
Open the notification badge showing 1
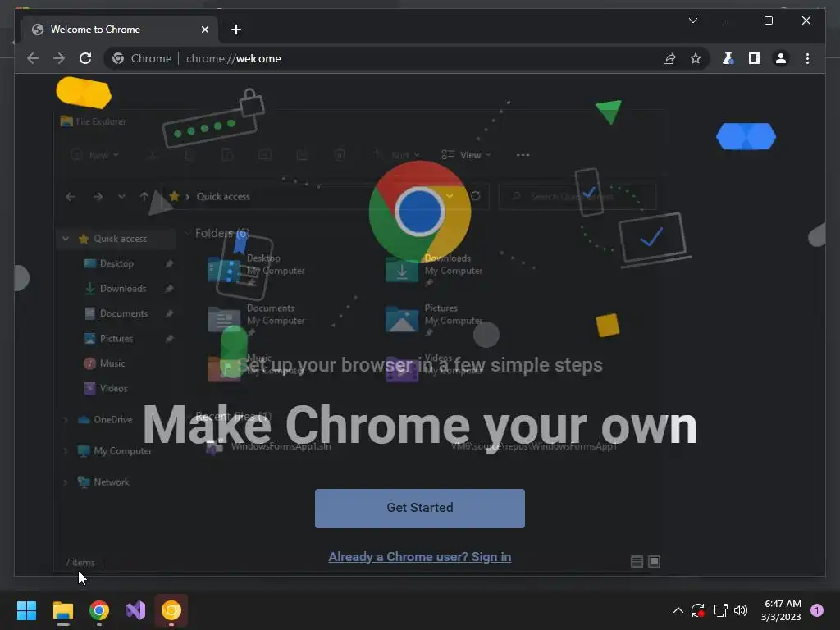tap(817, 610)
